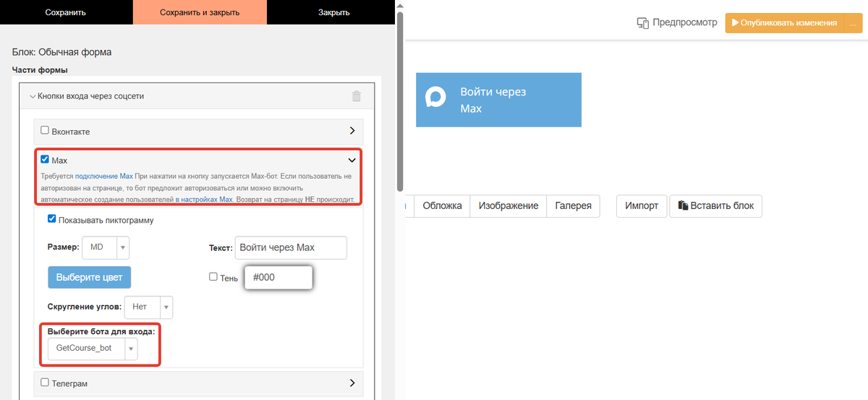Viewport: 868px width, 400px height.
Task: Switch to the Обложка tab
Action: (442, 205)
